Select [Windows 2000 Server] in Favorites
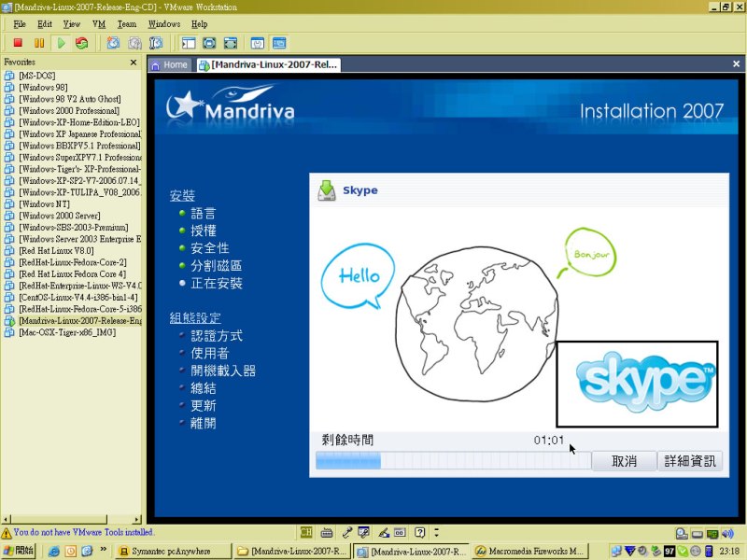The height and width of the screenshot is (560, 747). coord(60,216)
